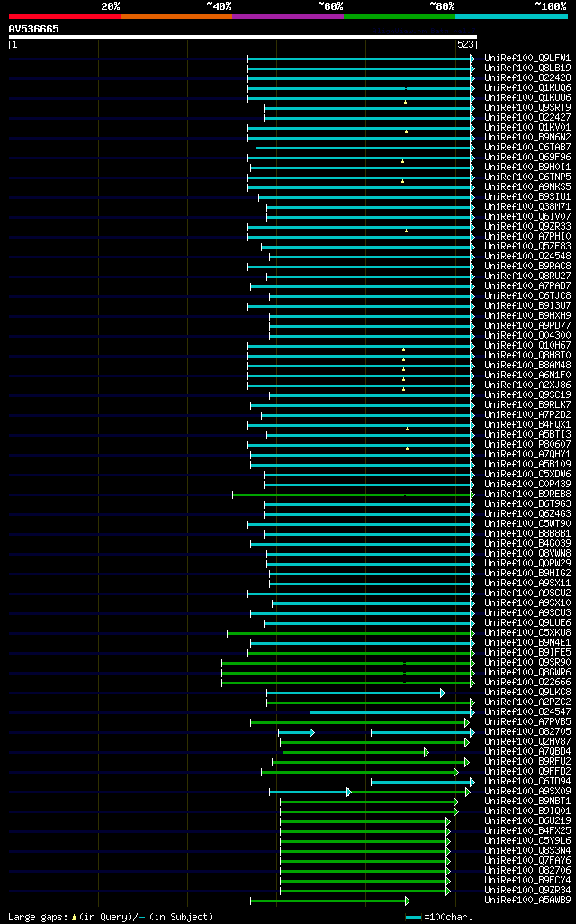Open hit UniRef100_Q9LFW1 label

(527, 59)
